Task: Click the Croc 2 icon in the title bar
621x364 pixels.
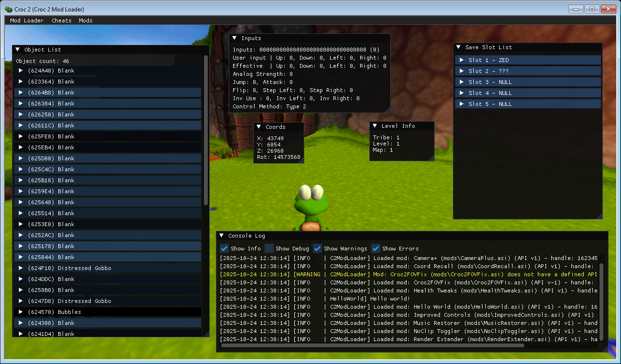Action: pos(8,9)
